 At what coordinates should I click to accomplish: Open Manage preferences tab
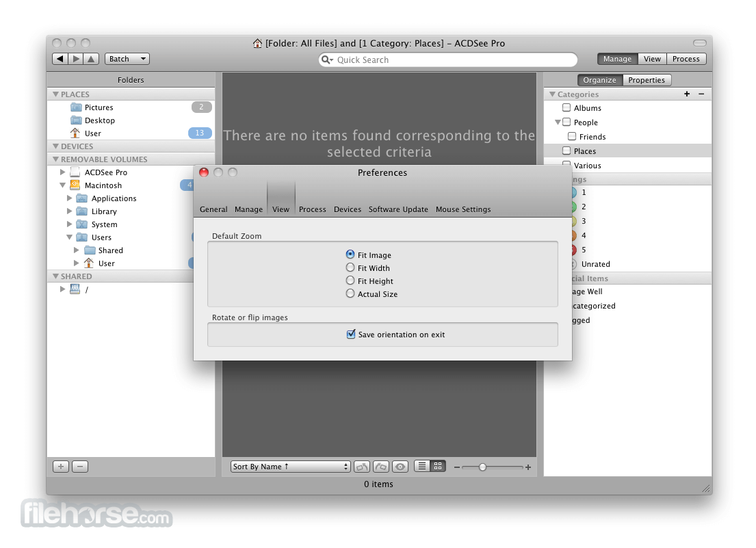tap(249, 209)
